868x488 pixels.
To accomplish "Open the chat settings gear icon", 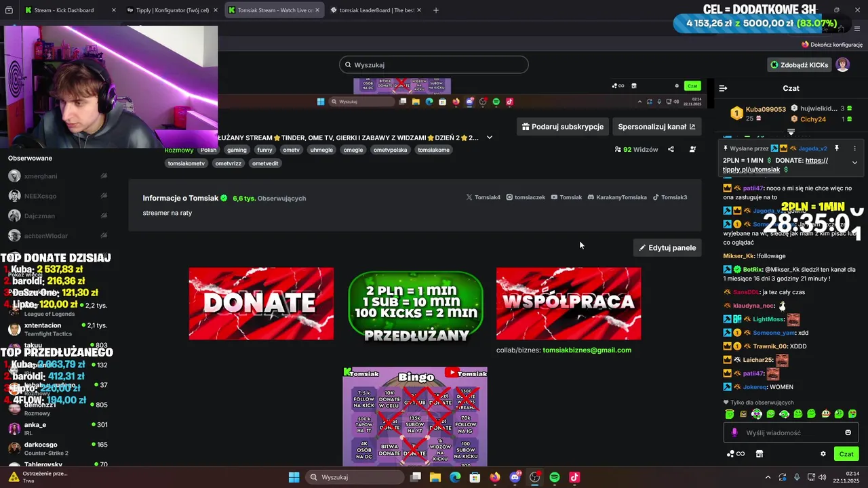I will pyautogui.click(x=823, y=454).
